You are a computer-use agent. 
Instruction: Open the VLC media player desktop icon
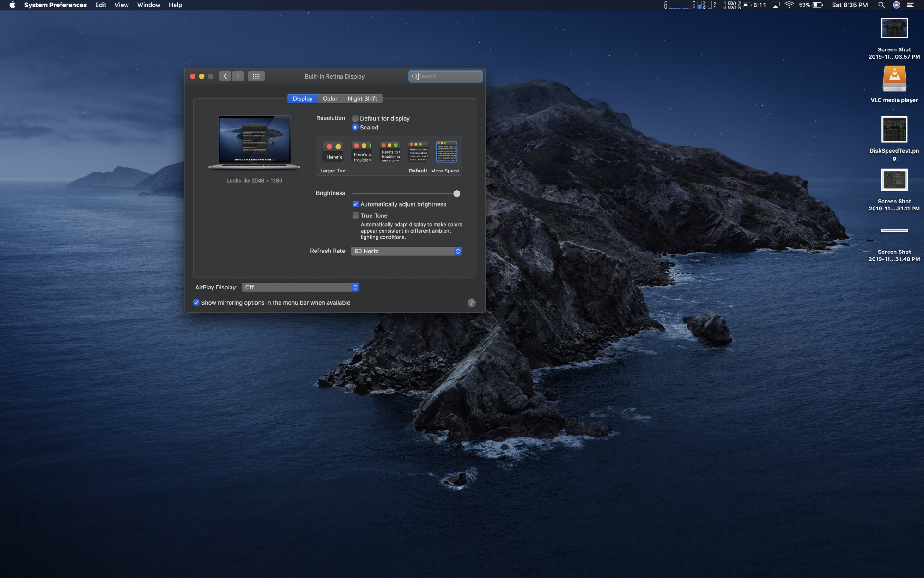click(x=894, y=80)
